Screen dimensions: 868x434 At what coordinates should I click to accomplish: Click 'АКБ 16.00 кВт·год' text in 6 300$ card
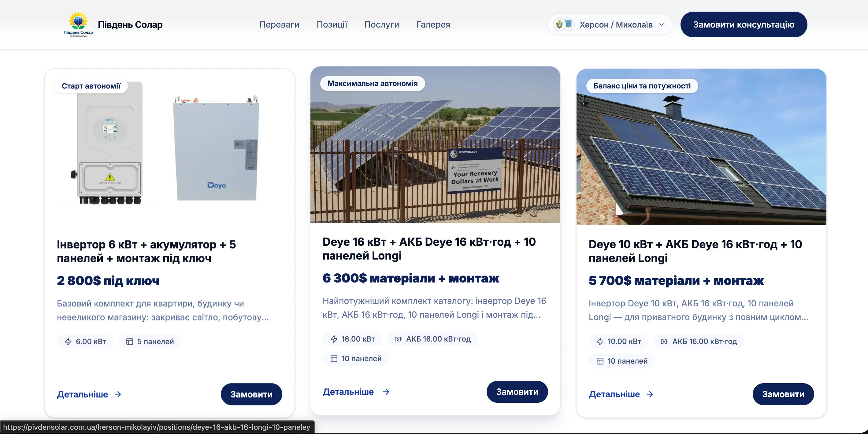(438, 339)
